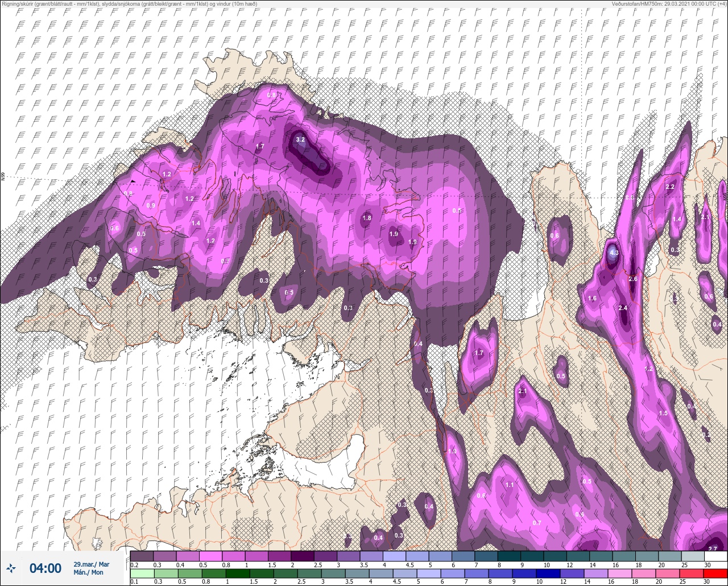Select upper legend swatch between 0.2 and 0.3

(142, 556)
